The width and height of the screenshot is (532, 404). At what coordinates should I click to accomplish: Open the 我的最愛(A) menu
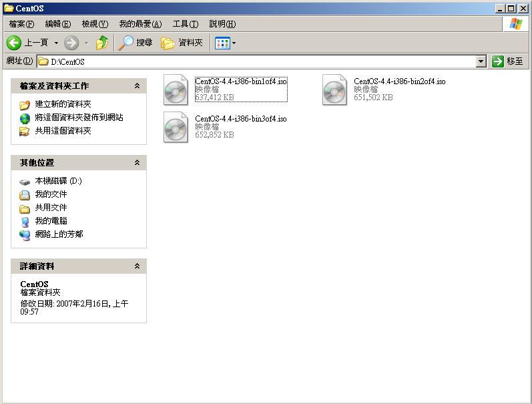click(140, 24)
